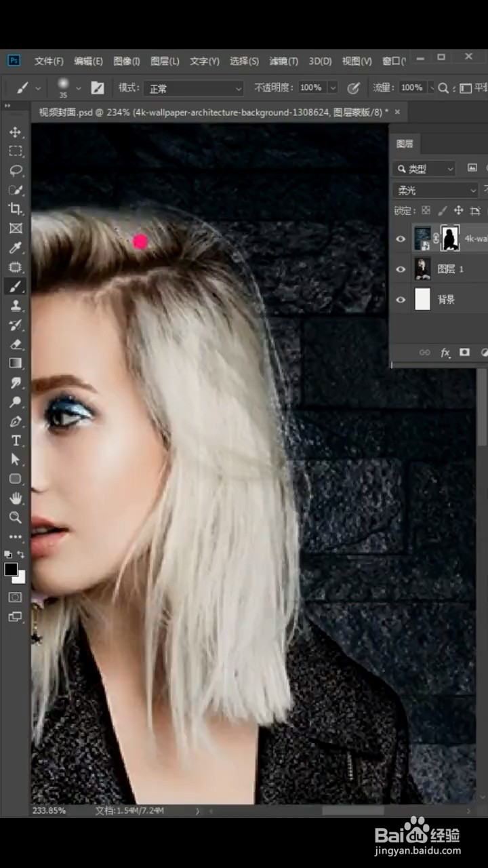Select the Rounded Rectangle shape tool
Image resolution: width=488 pixels, height=868 pixels.
15,479
